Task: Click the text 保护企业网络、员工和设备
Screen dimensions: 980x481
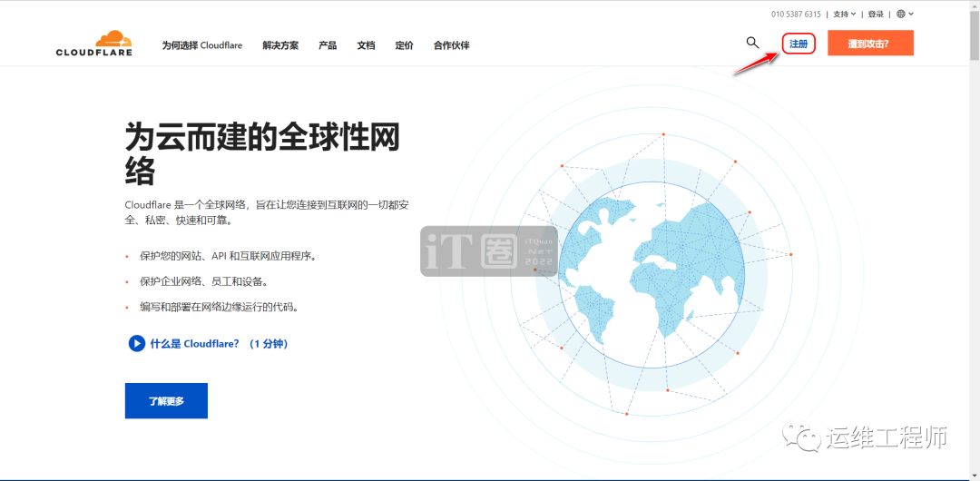Action: click(204, 281)
